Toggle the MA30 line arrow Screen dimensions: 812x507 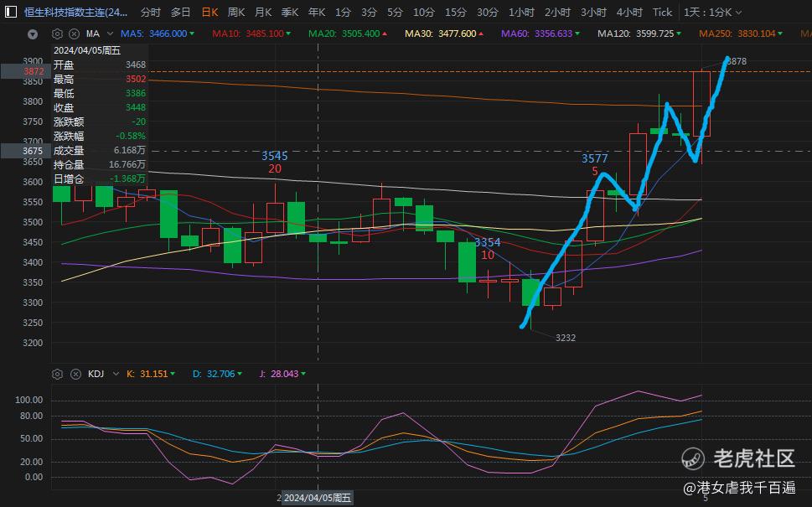[480, 34]
